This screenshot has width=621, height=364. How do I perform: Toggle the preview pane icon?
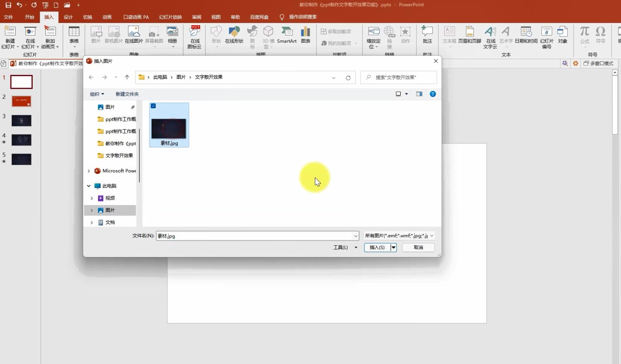pos(419,94)
